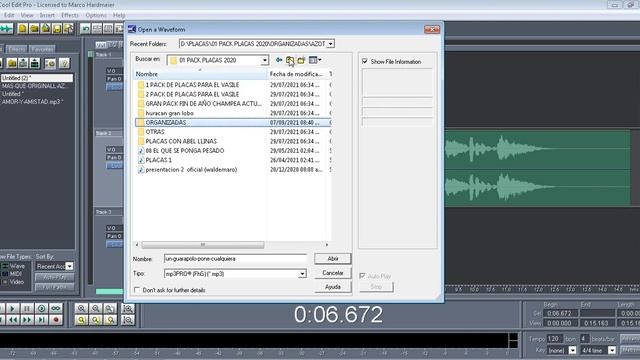Open the 4/4 time dropdown
The height and width of the screenshot is (360, 640).
coord(612,350)
